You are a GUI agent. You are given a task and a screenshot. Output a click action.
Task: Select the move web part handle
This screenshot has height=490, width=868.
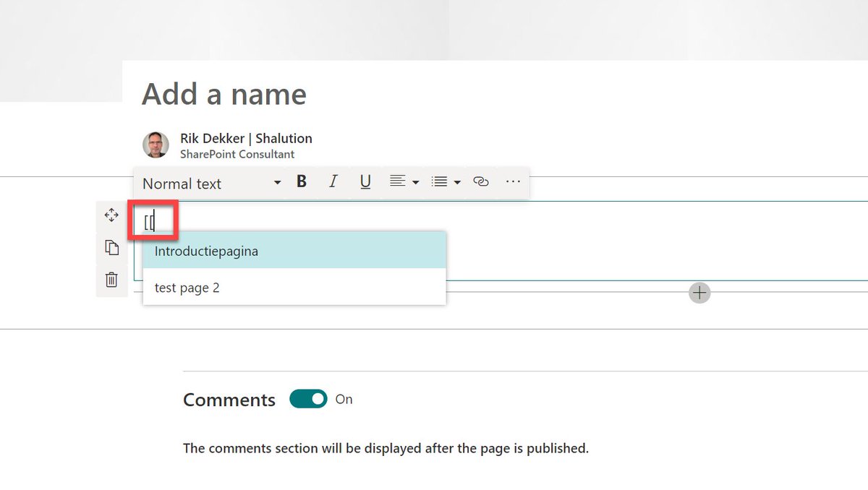pyautogui.click(x=111, y=215)
